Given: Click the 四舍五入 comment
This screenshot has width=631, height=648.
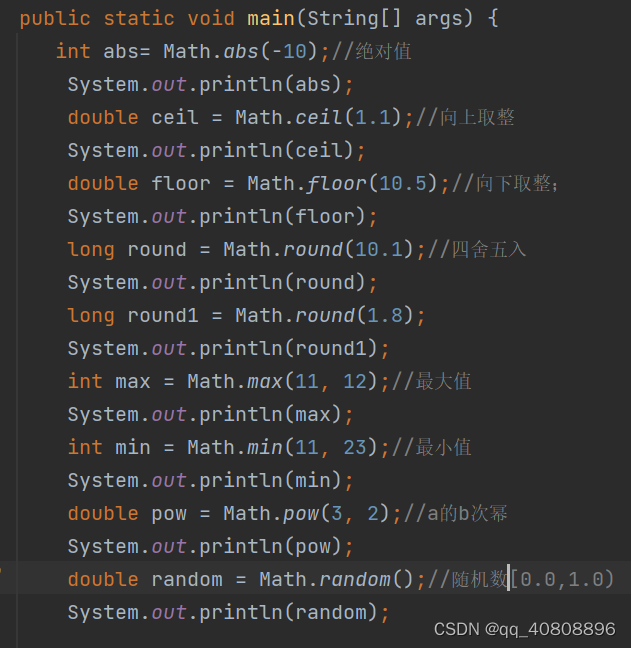Looking at the screenshot, I should tap(489, 250).
